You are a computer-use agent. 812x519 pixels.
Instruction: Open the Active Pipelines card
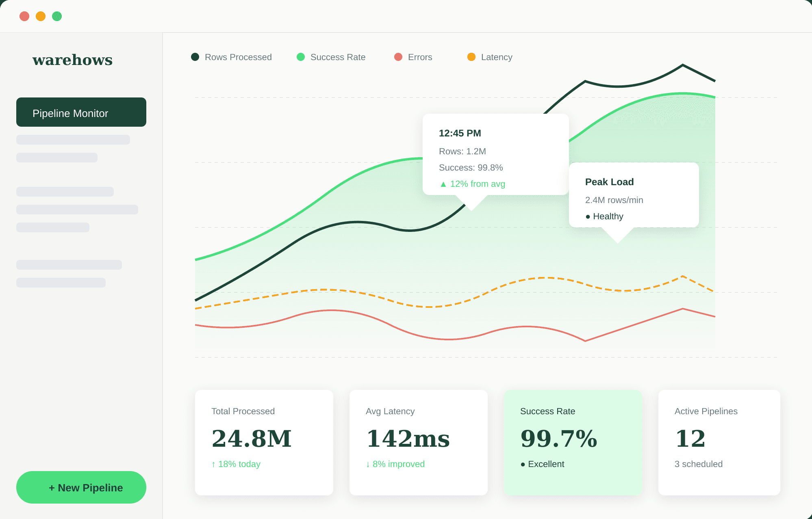coord(719,442)
